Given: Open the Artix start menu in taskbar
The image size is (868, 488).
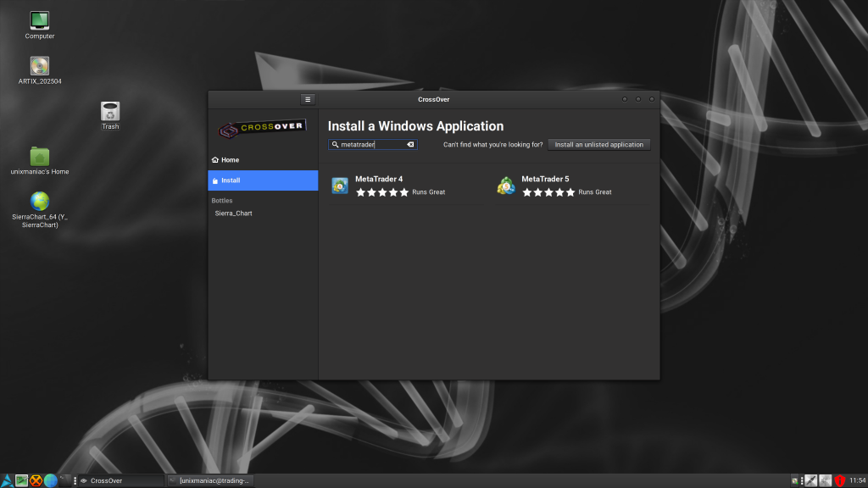Looking at the screenshot, I should coord(8,480).
